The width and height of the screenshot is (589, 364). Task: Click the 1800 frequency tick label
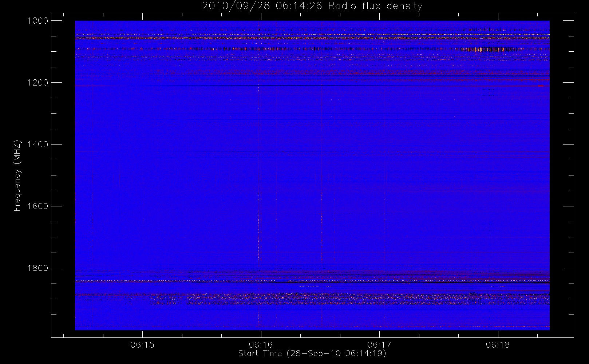click(x=38, y=268)
